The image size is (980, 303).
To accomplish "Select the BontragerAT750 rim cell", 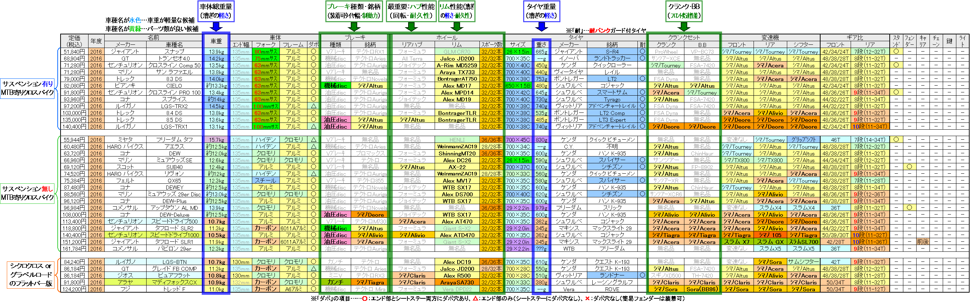I will 456,79.
